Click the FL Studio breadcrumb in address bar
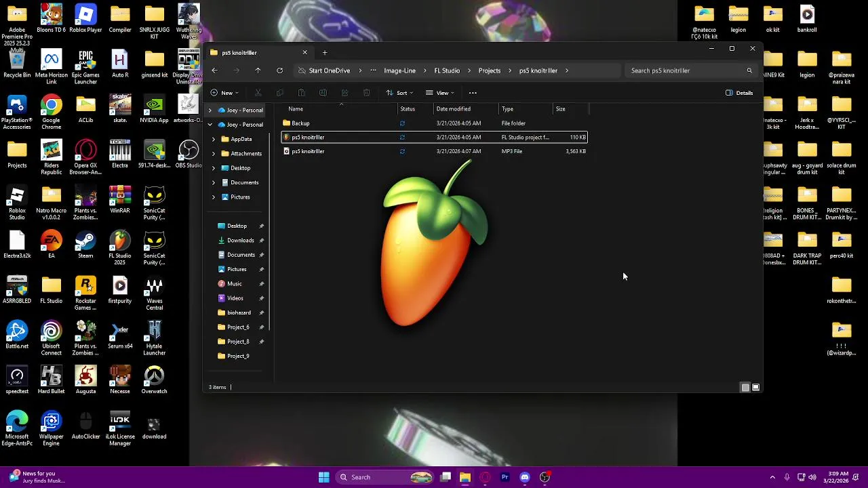 coord(447,70)
